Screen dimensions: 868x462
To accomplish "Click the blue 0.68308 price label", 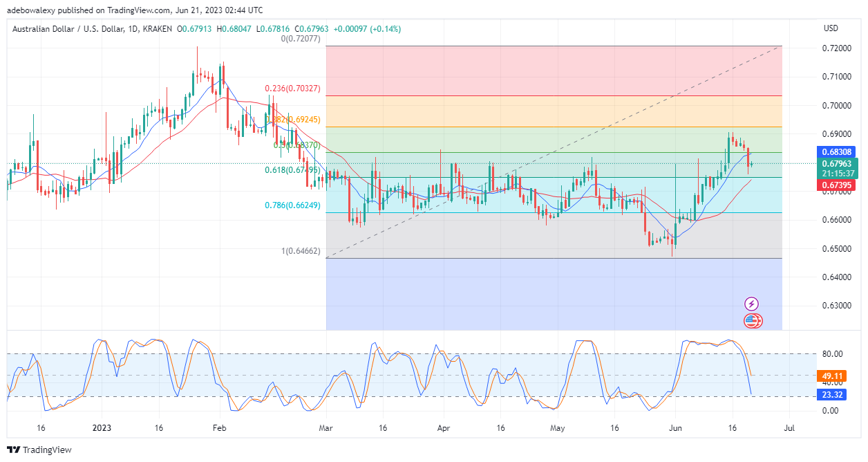I will tap(838, 151).
